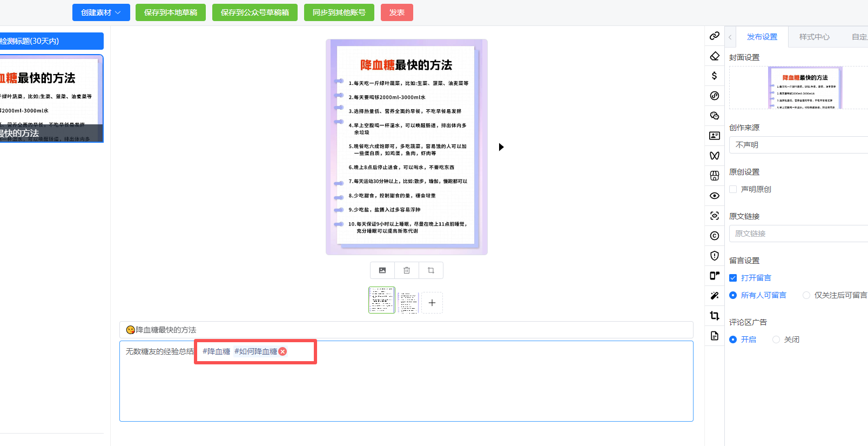Image resolution: width=868 pixels, height=446 pixels.
Task: Click the replace image icon below preview
Action: click(382, 270)
